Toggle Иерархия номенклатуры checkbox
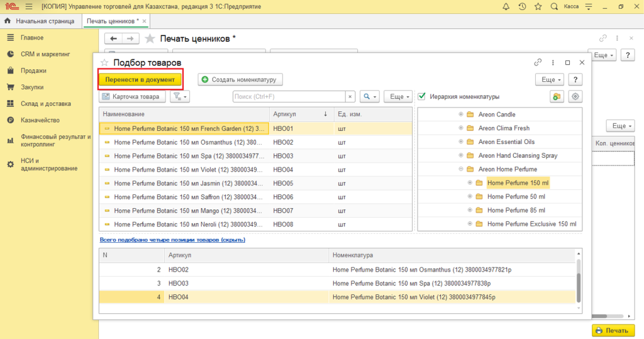This screenshot has width=644, height=339. pos(421,97)
